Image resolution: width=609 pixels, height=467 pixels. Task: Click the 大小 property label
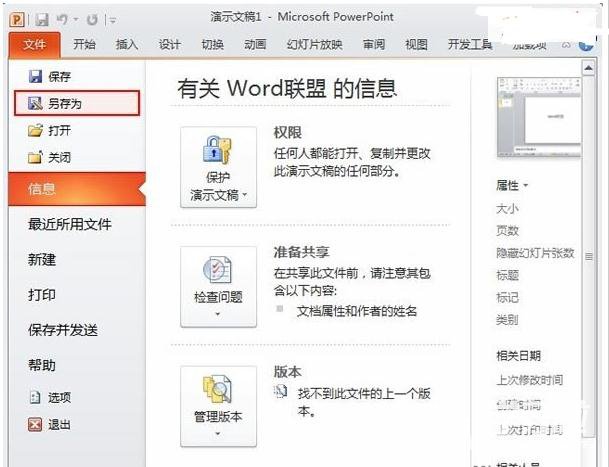507,209
